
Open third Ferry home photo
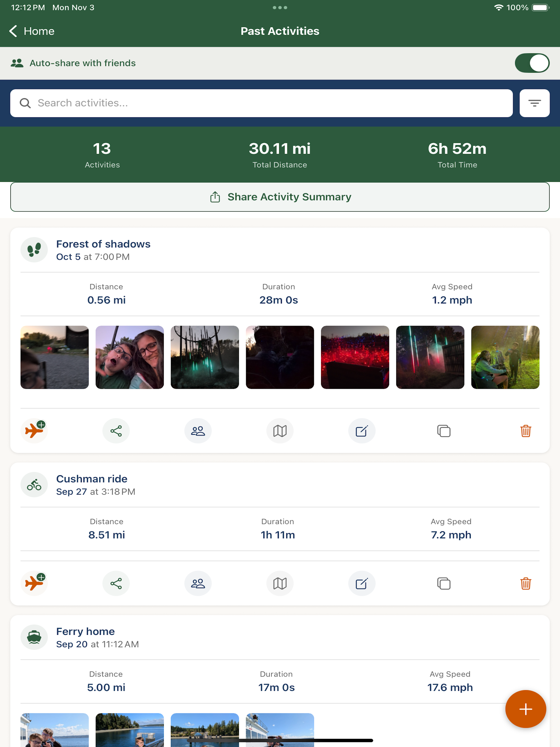click(x=205, y=730)
